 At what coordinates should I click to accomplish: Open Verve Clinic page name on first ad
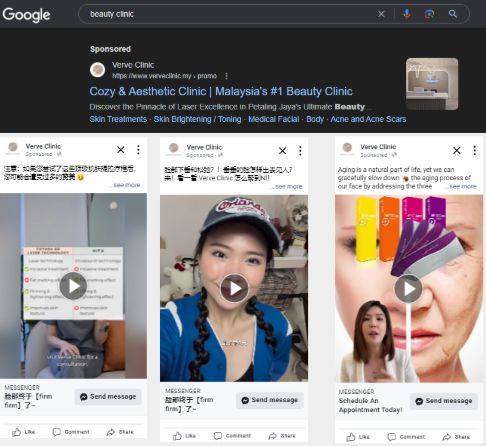coord(43,146)
